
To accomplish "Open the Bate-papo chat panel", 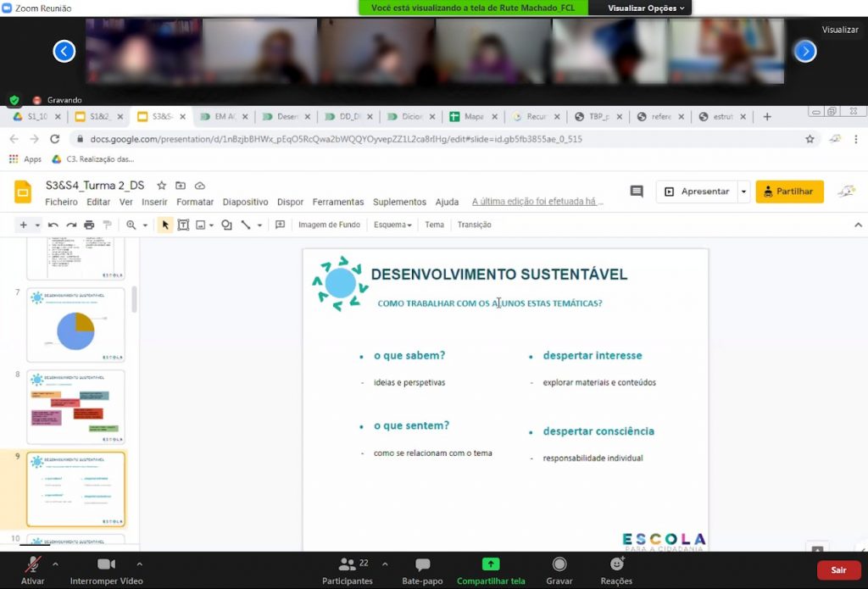I will click(422, 565).
